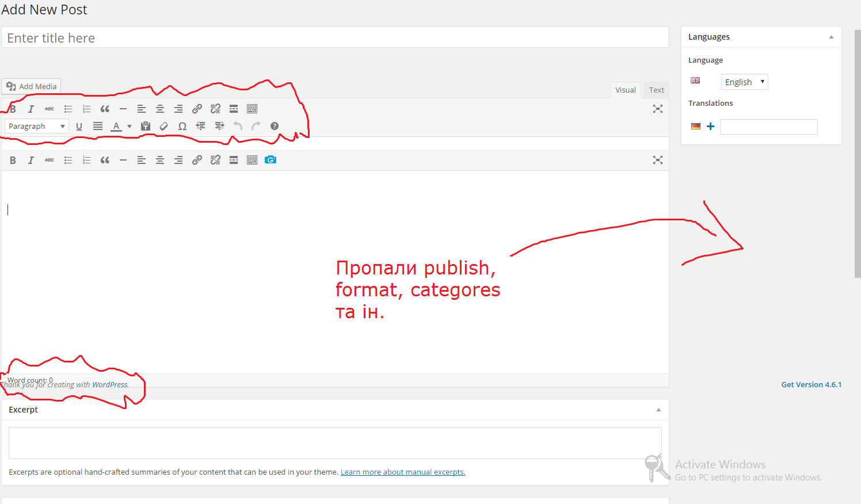Click the Add Media button
Image resolution: width=861 pixels, height=504 pixels.
(x=32, y=87)
